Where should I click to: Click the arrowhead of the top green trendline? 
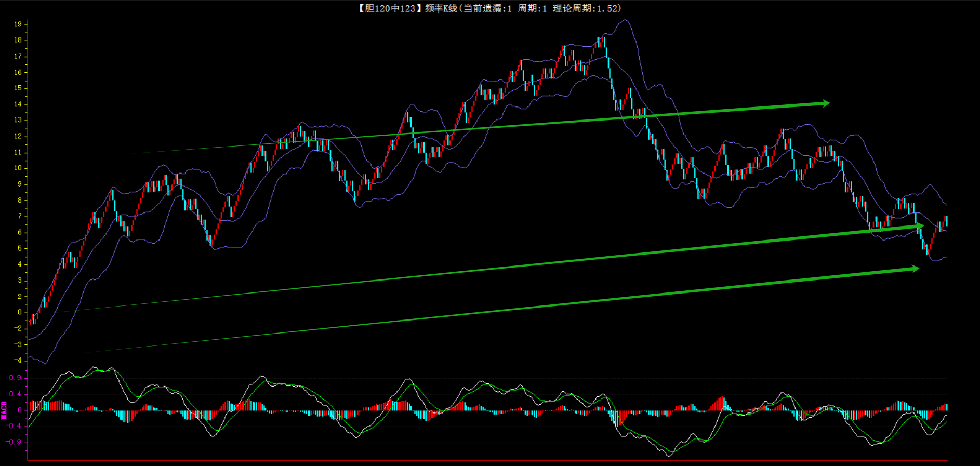pos(825,103)
